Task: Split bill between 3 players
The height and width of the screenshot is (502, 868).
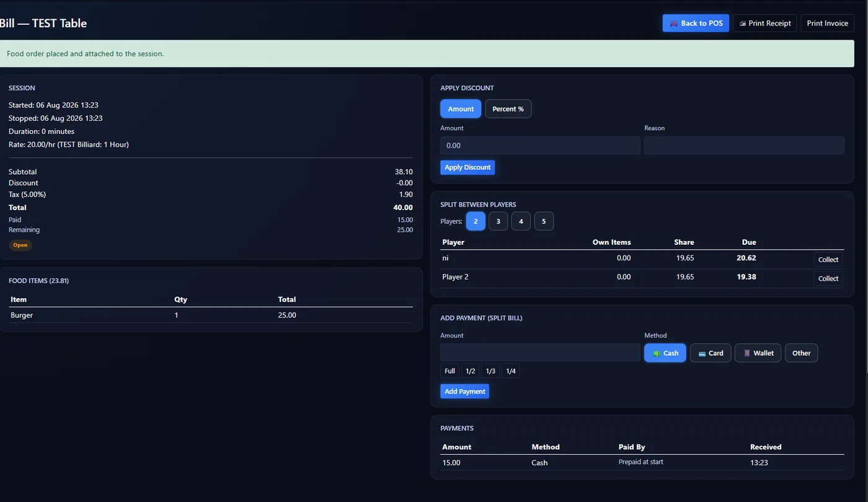Action: click(x=498, y=221)
